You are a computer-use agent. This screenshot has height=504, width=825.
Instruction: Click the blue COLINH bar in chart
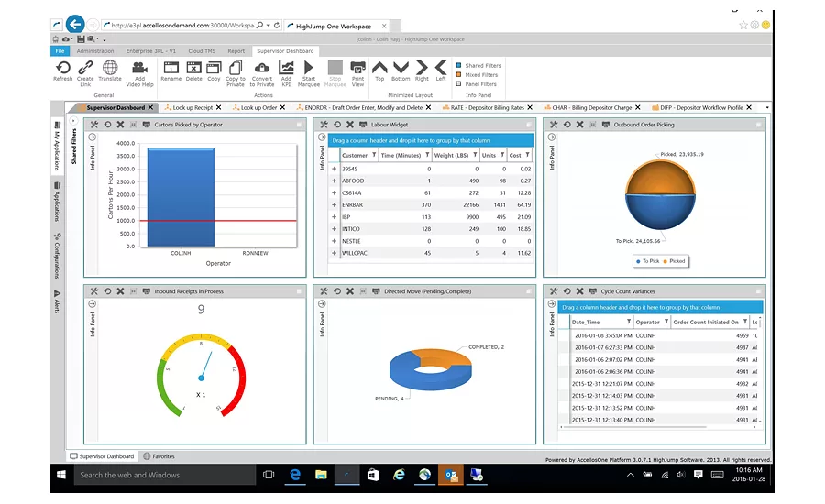[x=181, y=197]
